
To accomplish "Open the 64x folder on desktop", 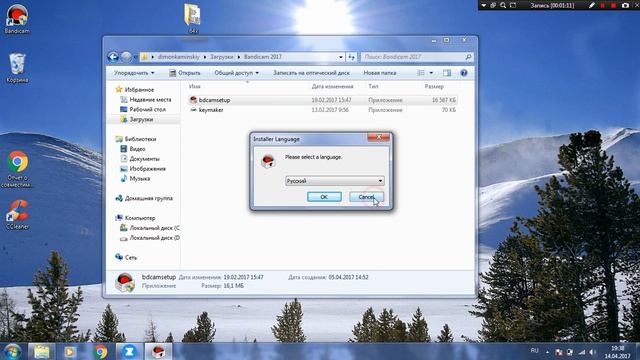I will [x=193, y=18].
